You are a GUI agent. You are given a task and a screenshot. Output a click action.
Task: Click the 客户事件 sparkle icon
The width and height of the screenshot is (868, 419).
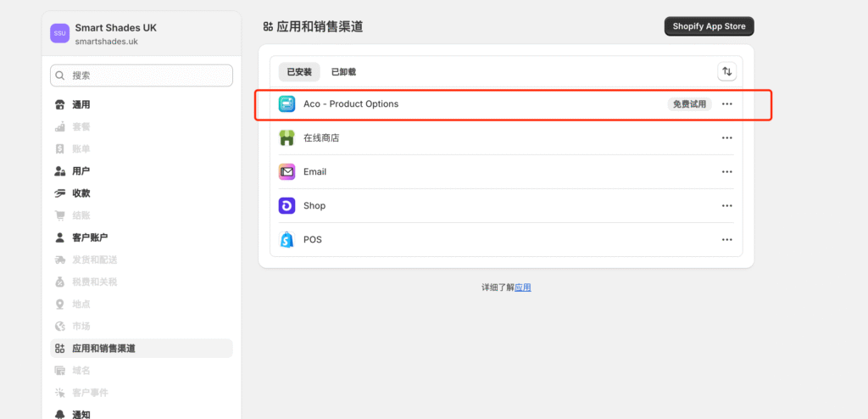[60, 393]
